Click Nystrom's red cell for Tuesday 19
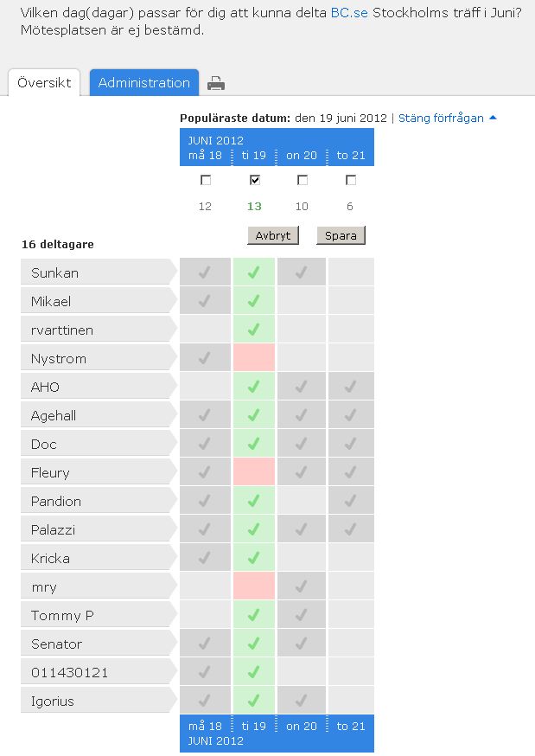This screenshot has width=535, height=756. (x=253, y=358)
